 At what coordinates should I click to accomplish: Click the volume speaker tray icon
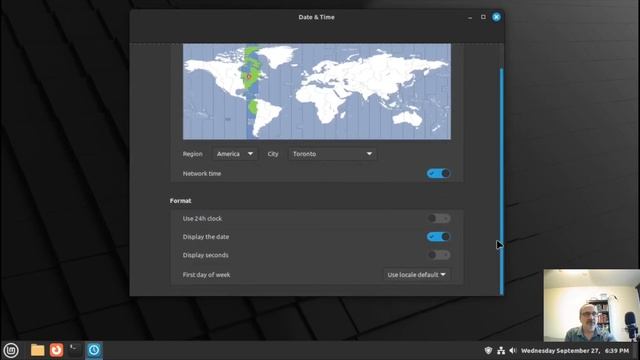tap(513, 351)
